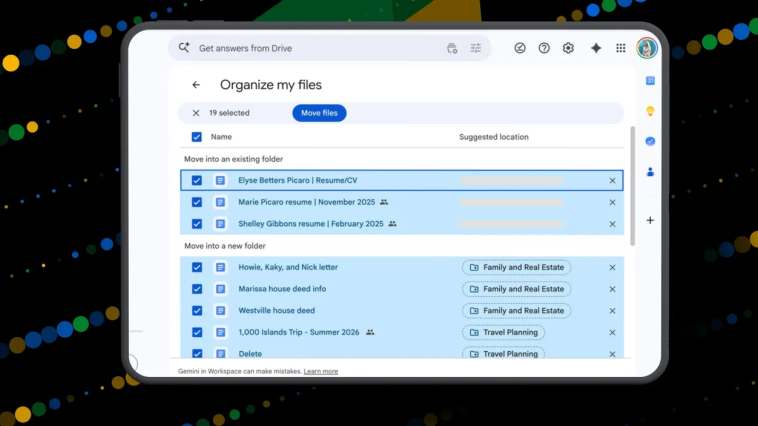
Task: Open Gemini sparkle assistant icon
Action: click(596, 48)
